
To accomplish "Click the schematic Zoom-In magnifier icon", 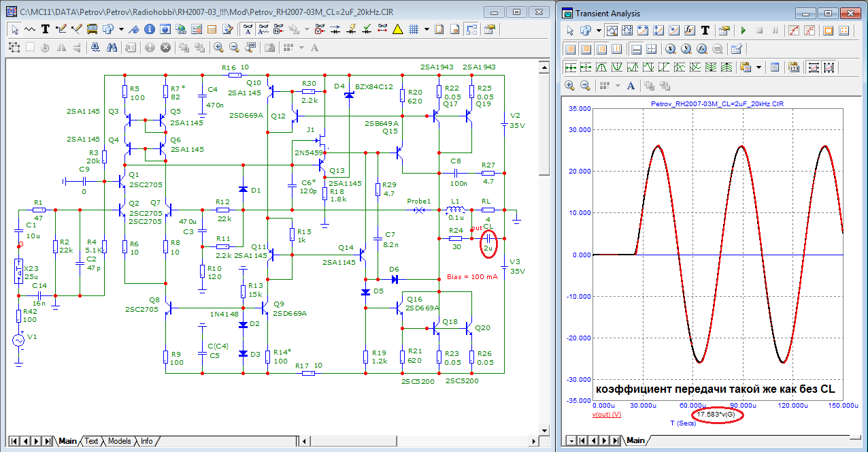I will [218, 48].
